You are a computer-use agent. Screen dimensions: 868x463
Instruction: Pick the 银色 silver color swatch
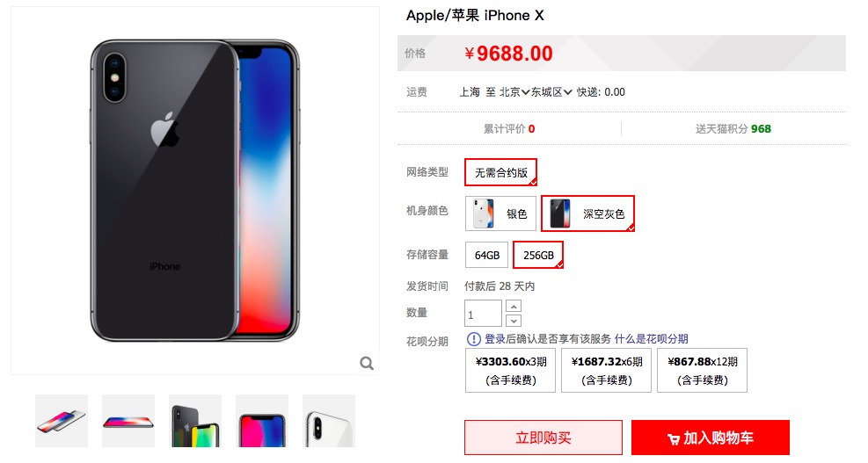click(501, 213)
